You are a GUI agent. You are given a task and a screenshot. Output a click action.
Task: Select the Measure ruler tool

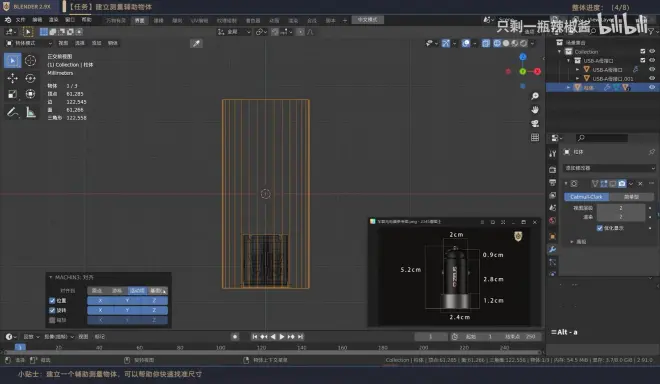point(30,112)
